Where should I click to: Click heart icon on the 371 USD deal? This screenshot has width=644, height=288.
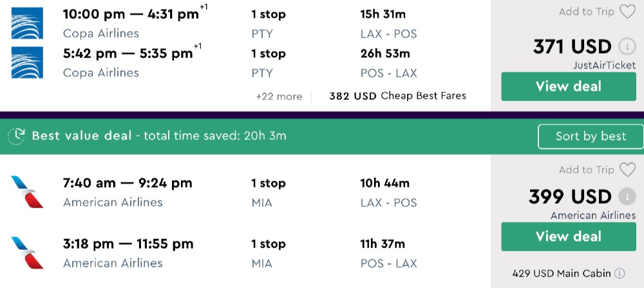627,12
